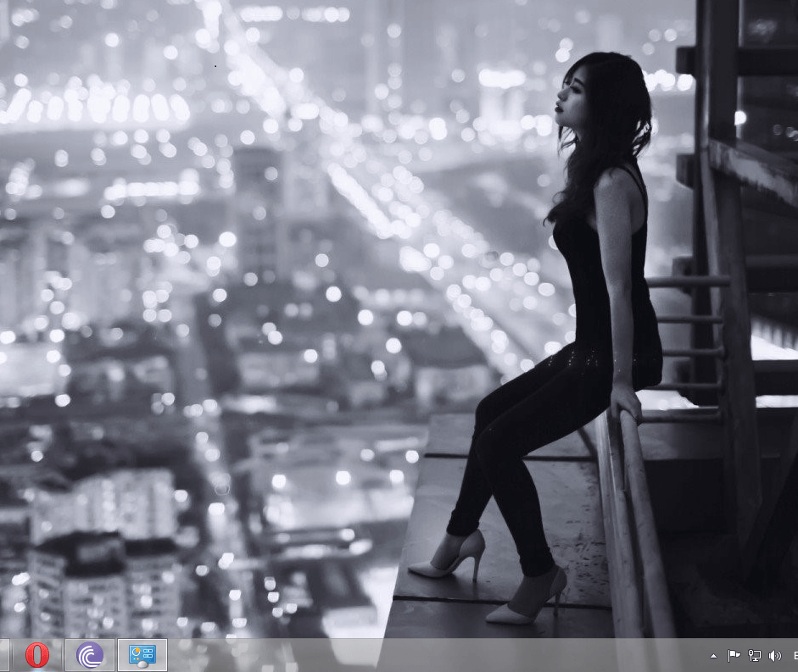
Task: Click empty taskbar space right of Control Panel
Action: (x=424, y=655)
